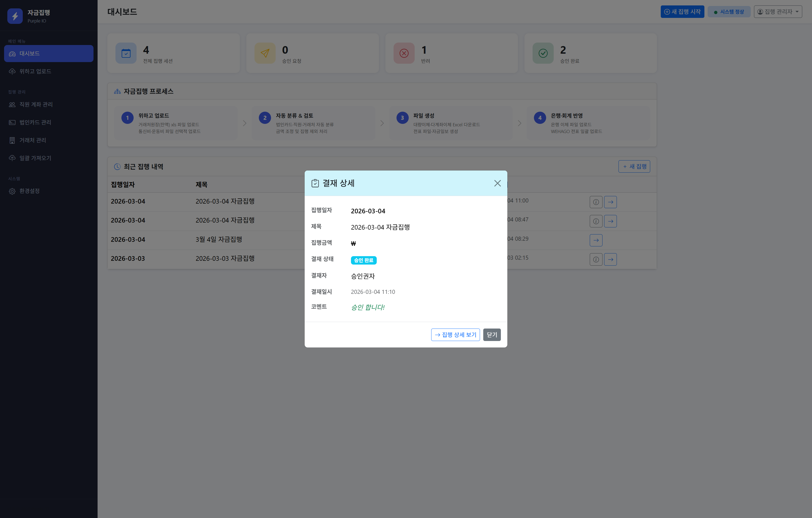
Task: Click the + 새 집행 button
Action: [x=634, y=167]
